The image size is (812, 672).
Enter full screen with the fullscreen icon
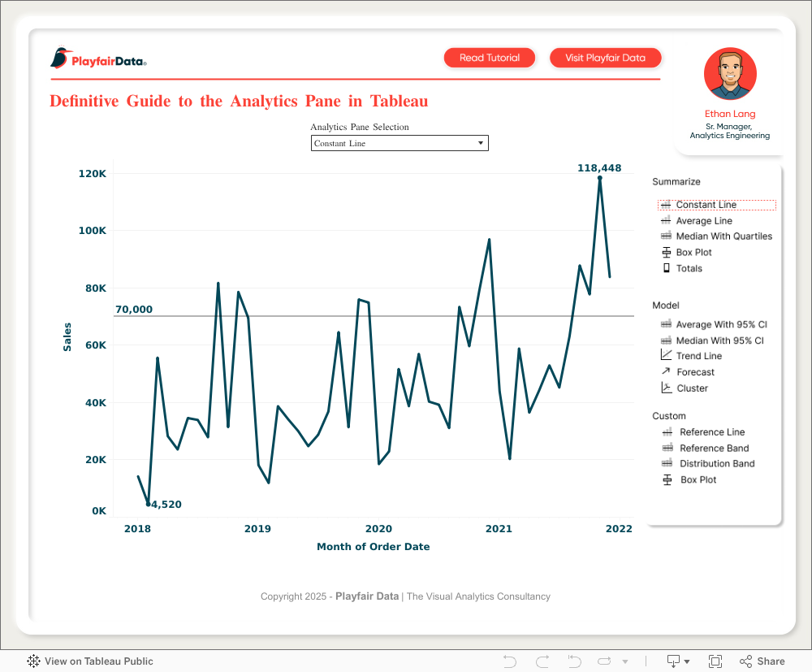point(715,661)
